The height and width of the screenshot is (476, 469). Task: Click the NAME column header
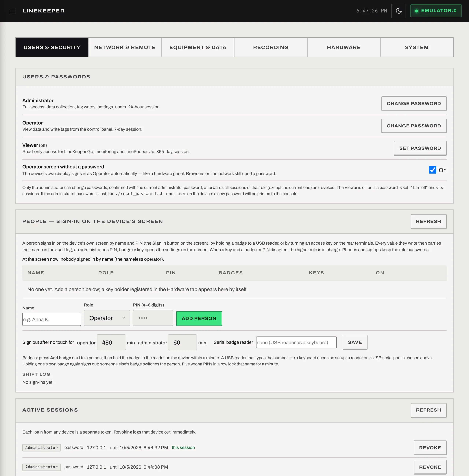click(36, 273)
